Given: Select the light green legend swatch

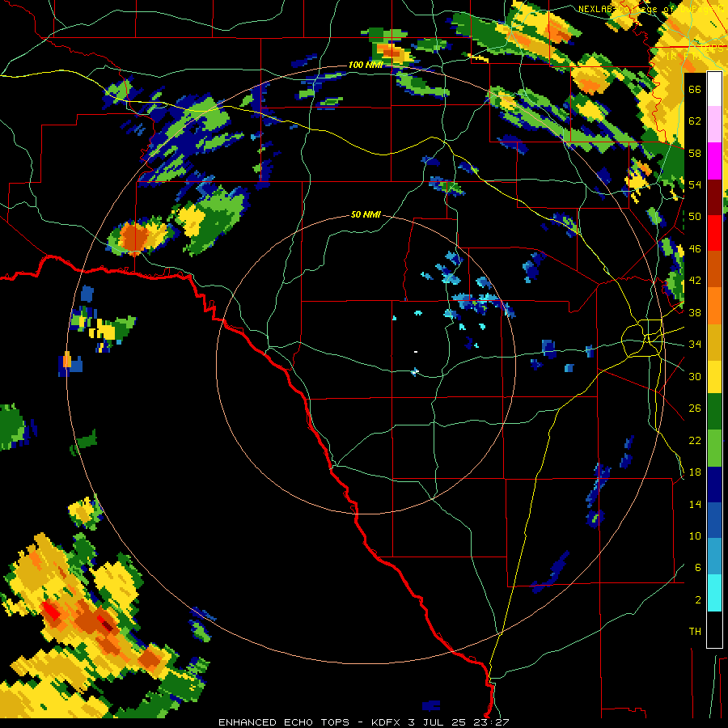Looking at the screenshot, I should 714,448.
